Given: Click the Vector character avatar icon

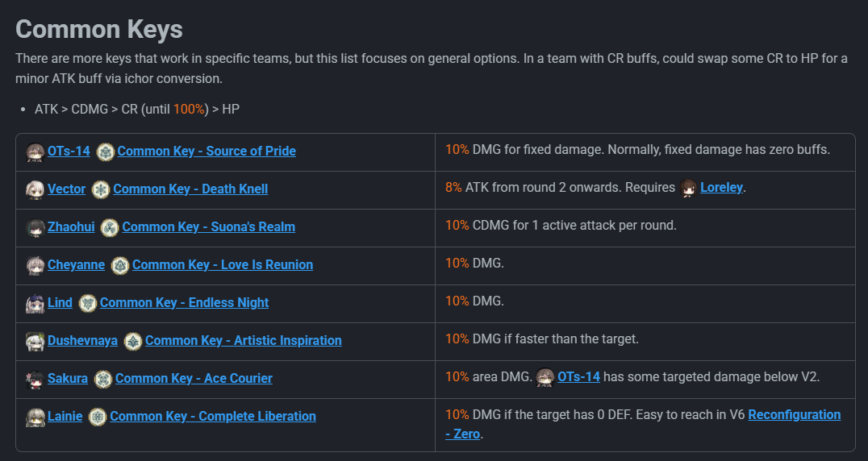Looking at the screenshot, I should click(x=35, y=189).
